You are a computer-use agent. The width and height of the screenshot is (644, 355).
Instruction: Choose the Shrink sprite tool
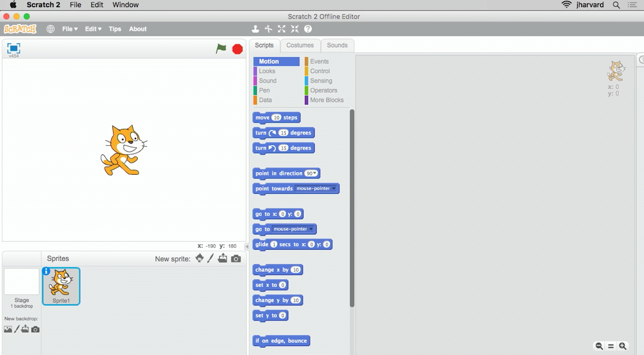(295, 29)
